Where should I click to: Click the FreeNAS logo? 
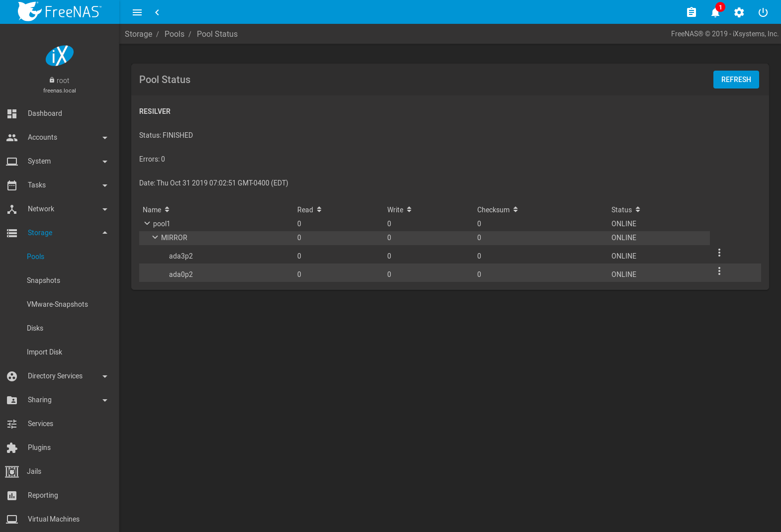click(x=60, y=12)
